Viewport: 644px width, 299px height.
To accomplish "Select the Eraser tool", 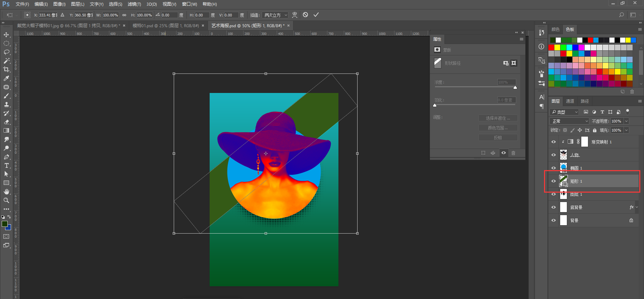I will point(6,122).
